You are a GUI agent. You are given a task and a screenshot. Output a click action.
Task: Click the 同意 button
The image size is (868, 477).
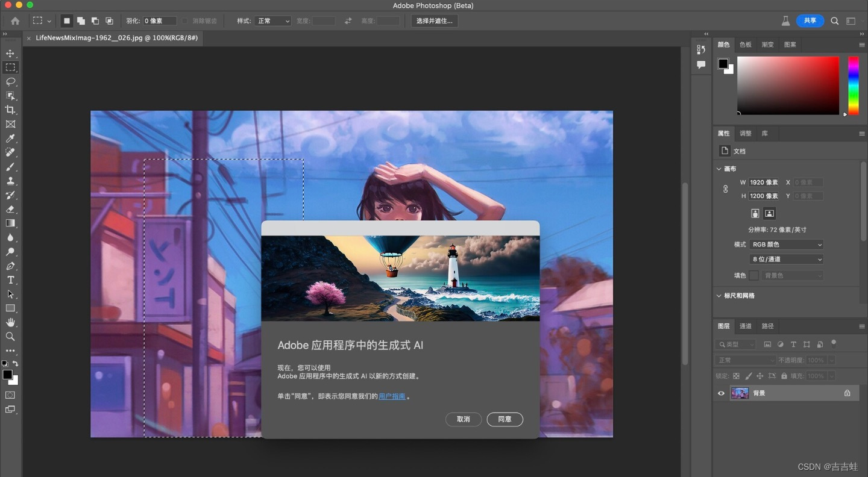[x=505, y=419]
